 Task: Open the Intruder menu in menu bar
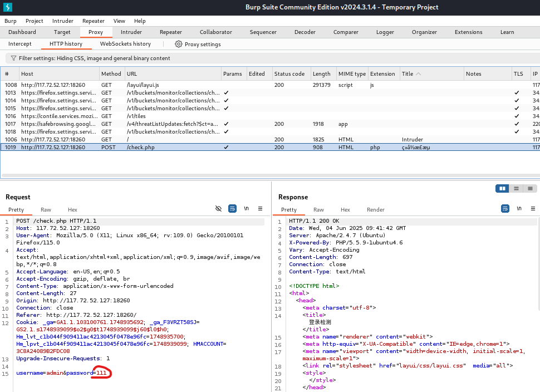[x=63, y=21]
